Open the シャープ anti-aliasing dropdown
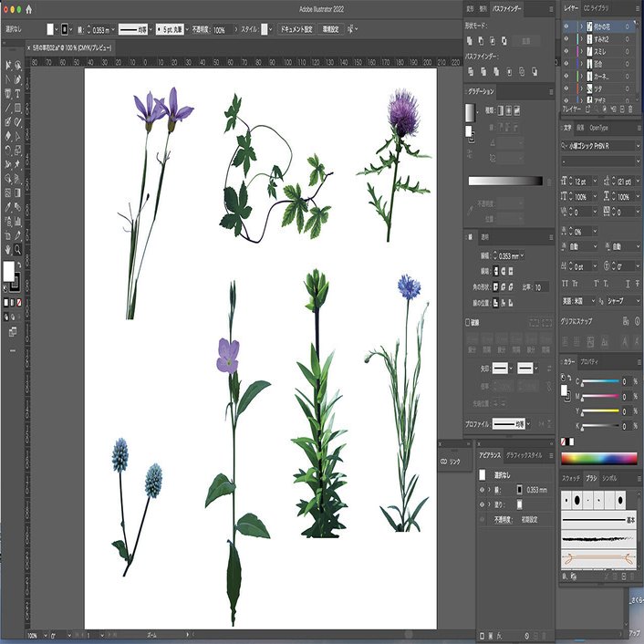Image resolution: width=644 pixels, height=644 pixels. pos(638,301)
